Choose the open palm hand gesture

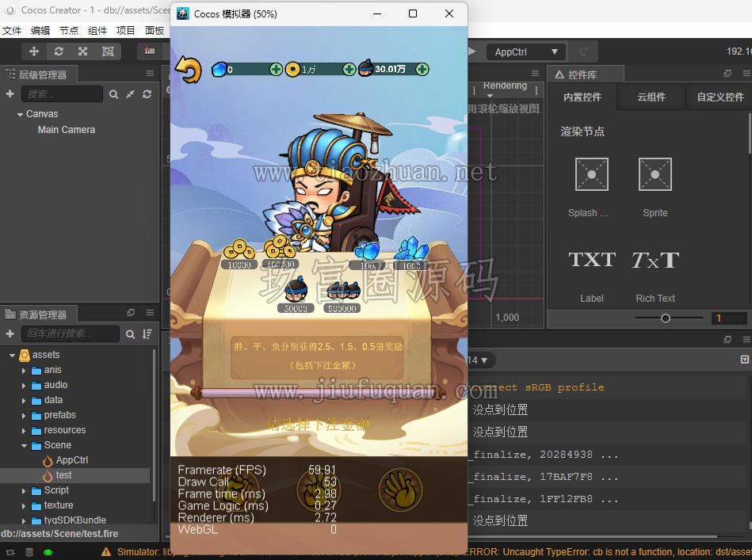coord(400,490)
